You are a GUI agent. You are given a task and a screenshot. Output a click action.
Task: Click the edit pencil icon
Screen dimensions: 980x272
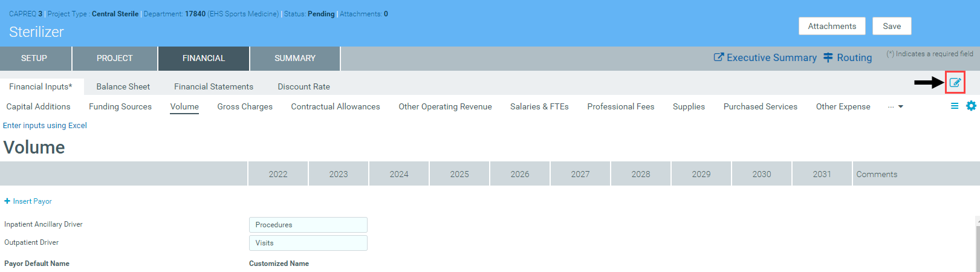955,83
